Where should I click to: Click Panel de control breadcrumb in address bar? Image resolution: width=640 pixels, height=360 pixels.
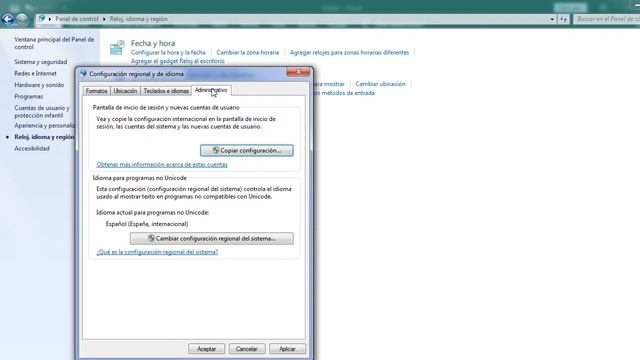(77, 19)
